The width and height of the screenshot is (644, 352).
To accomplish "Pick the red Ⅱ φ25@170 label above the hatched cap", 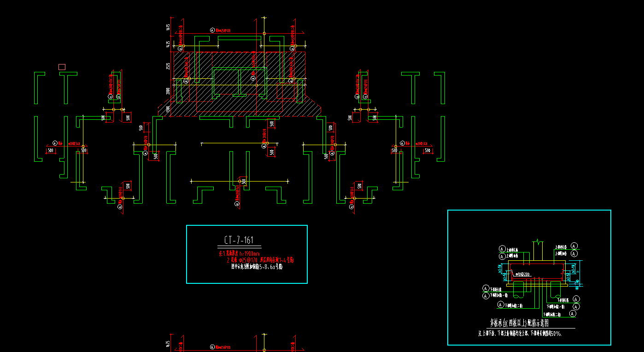I will pos(223,30).
